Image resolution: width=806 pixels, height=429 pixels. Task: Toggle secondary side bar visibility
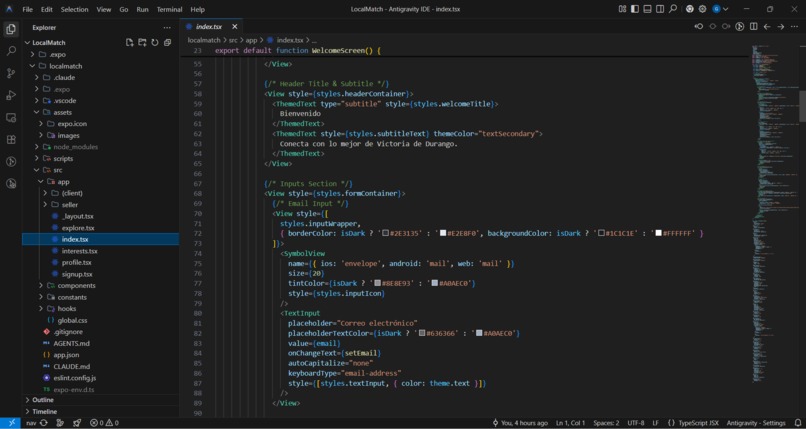click(660, 9)
